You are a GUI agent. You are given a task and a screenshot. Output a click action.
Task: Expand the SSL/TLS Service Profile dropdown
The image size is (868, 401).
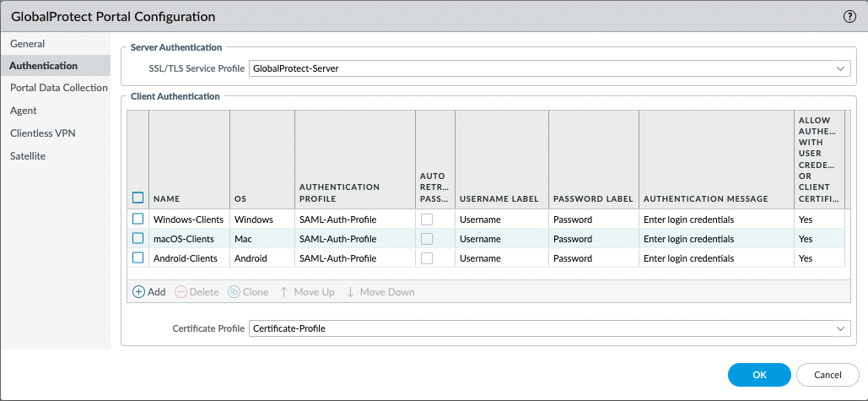tap(840, 68)
